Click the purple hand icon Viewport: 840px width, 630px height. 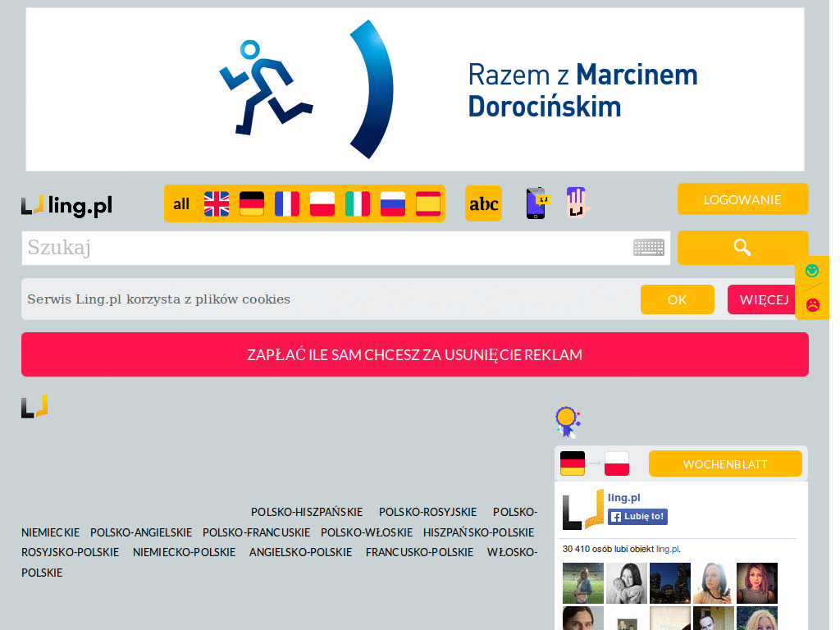pos(577,202)
